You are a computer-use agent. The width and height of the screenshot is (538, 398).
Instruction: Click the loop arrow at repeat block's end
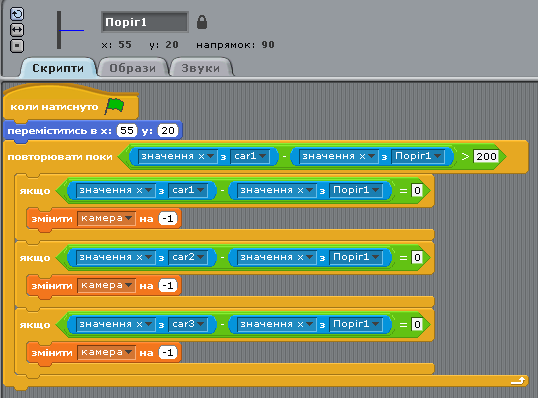(x=518, y=381)
